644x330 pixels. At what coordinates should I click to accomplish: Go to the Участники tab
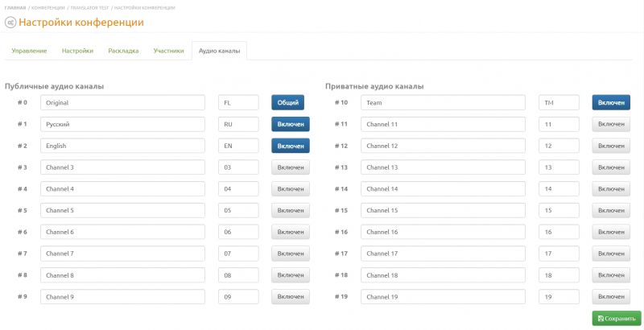click(168, 51)
